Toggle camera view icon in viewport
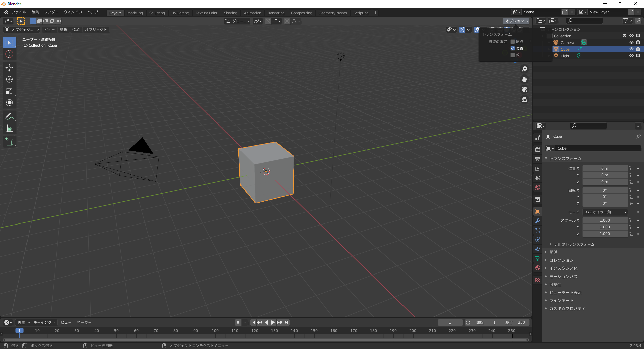The height and width of the screenshot is (349, 644). 524,89
